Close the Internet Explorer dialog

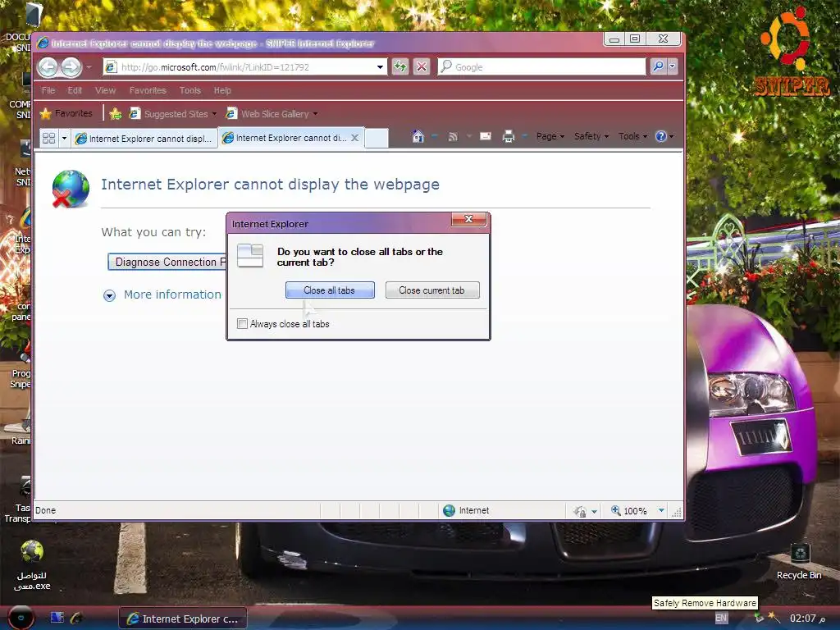coord(468,219)
